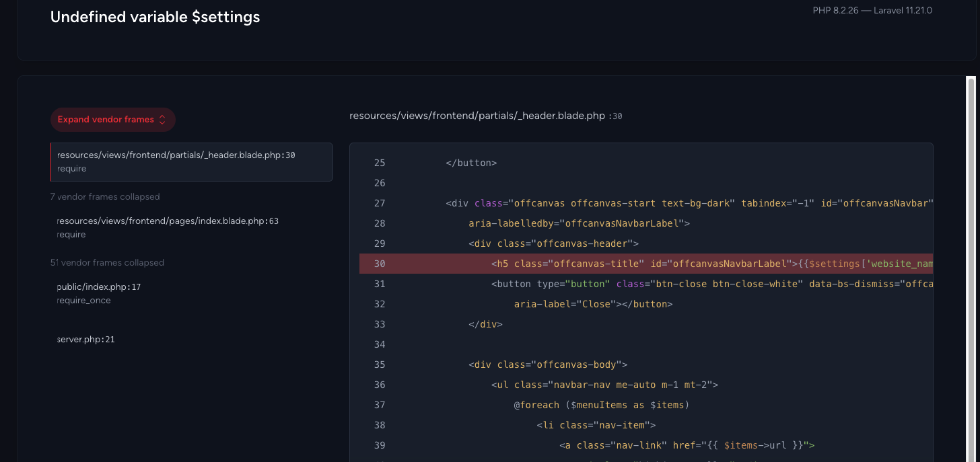
Task: Click line number 34 in the code gutter
Action: 380,344
